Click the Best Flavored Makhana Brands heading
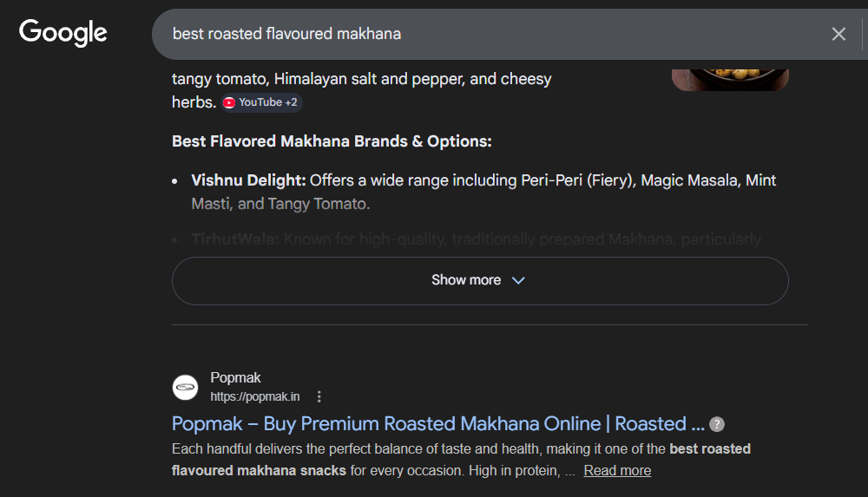This screenshot has width=868, height=497. [x=332, y=141]
